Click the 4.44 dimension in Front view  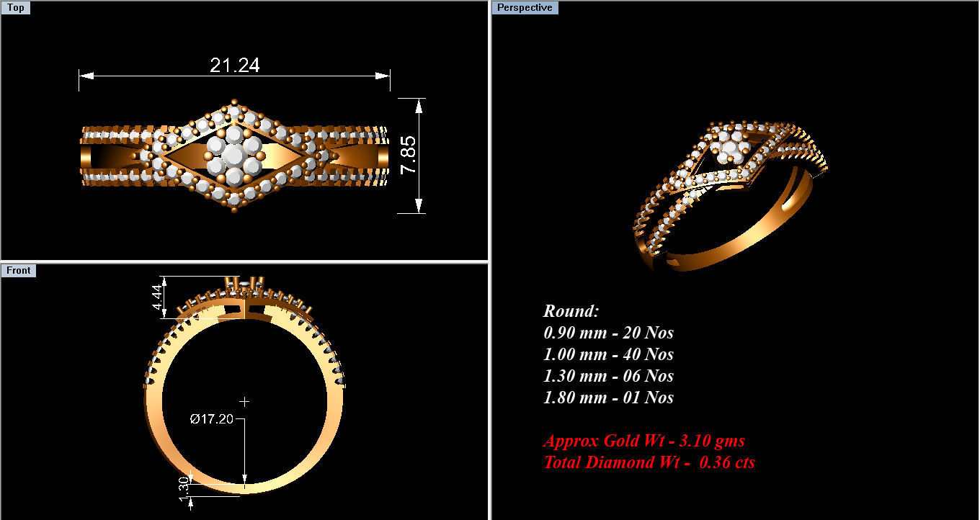click(157, 296)
